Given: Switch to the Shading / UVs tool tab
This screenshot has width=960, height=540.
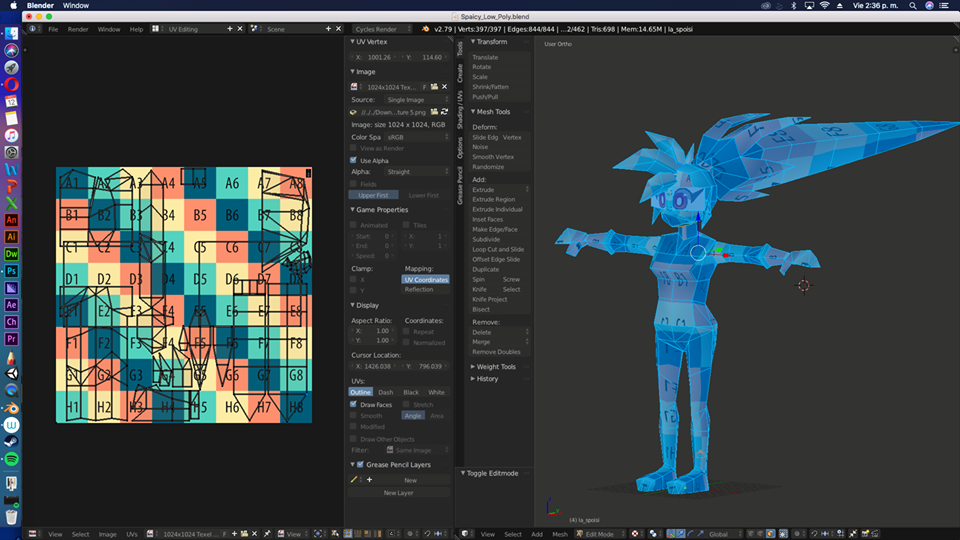Looking at the screenshot, I should coord(460,110).
